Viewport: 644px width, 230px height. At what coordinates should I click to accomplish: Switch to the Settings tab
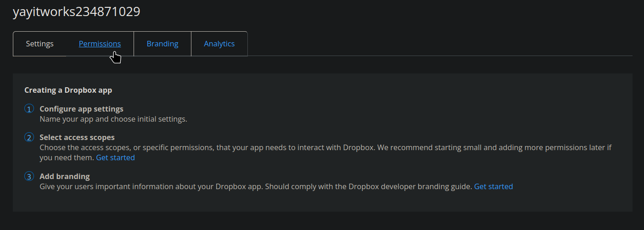click(39, 44)
